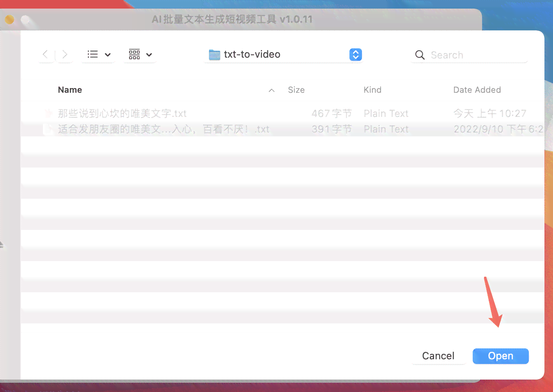Click 今天 上午 10:27 date cell
Screen dimensions: 553x392
coord(490,113)
